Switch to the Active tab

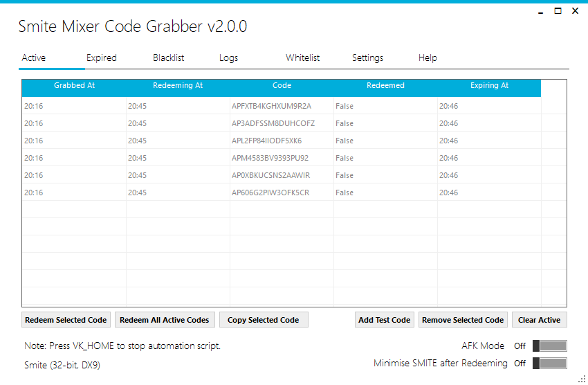[34, 57]
